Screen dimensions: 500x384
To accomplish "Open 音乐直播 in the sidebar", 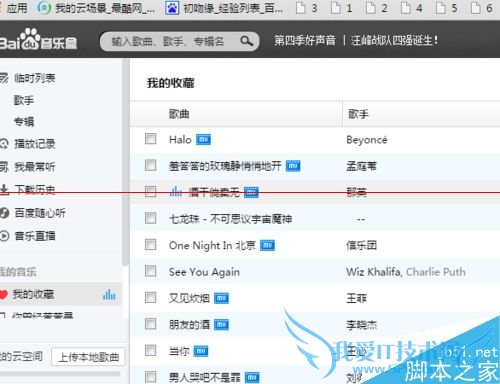I will [35, 236].
